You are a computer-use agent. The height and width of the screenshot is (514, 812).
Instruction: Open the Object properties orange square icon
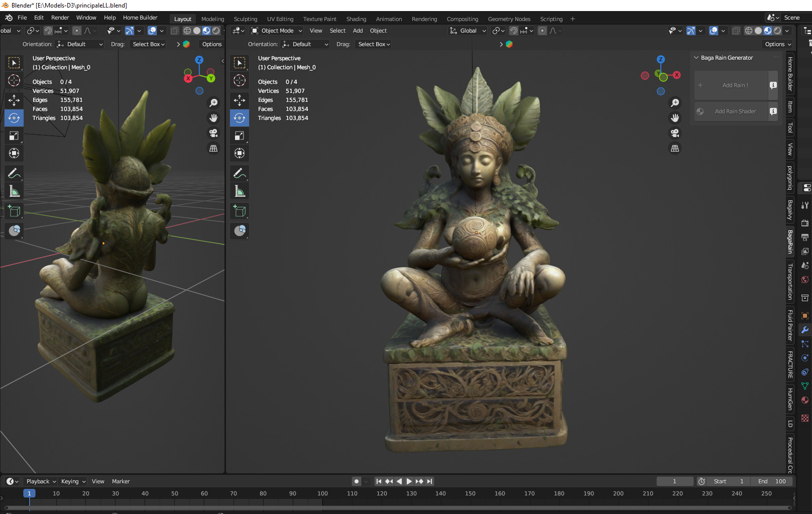pyautogui.click(x=805, y=316)
